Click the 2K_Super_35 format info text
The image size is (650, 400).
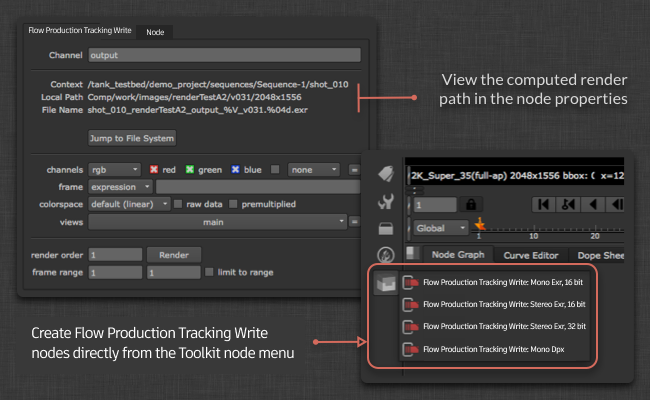click(x=517, y=176)
